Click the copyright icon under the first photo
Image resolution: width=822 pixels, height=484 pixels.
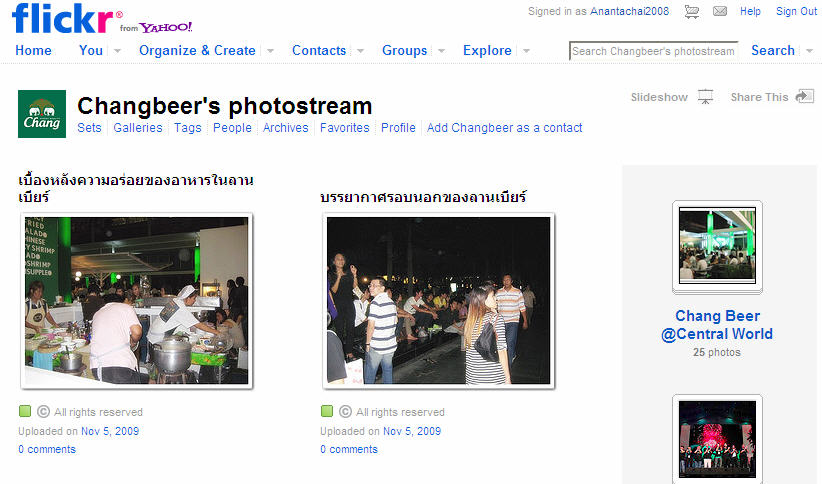[43, 412]
